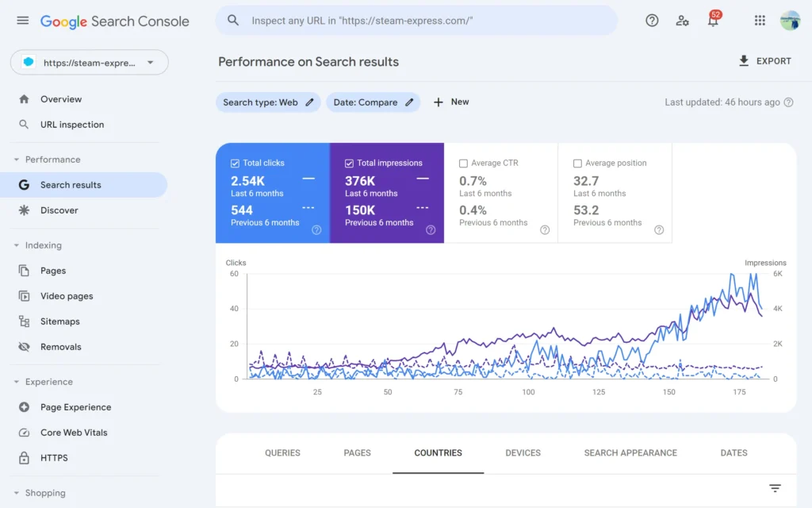The height and width of the screenshot is (508, 812).
Task: Open the notifications bell
Action: tap(713, 21)
